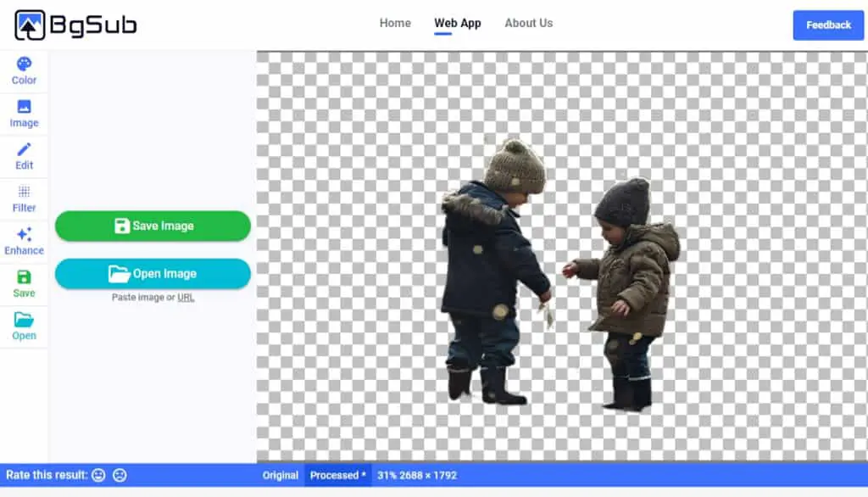
Task: Open the About Us page
Action: pos(529,23)
